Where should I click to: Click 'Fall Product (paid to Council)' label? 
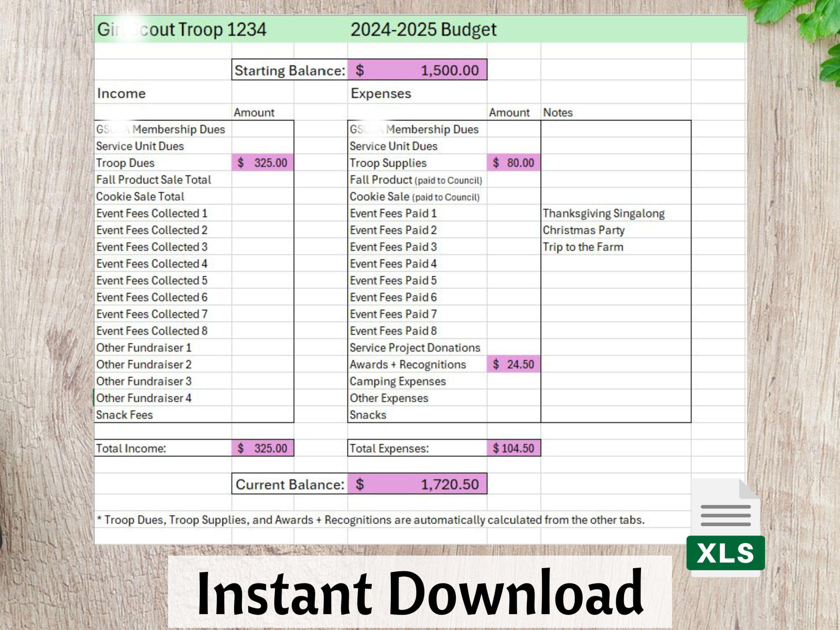(x=416, y=180)
